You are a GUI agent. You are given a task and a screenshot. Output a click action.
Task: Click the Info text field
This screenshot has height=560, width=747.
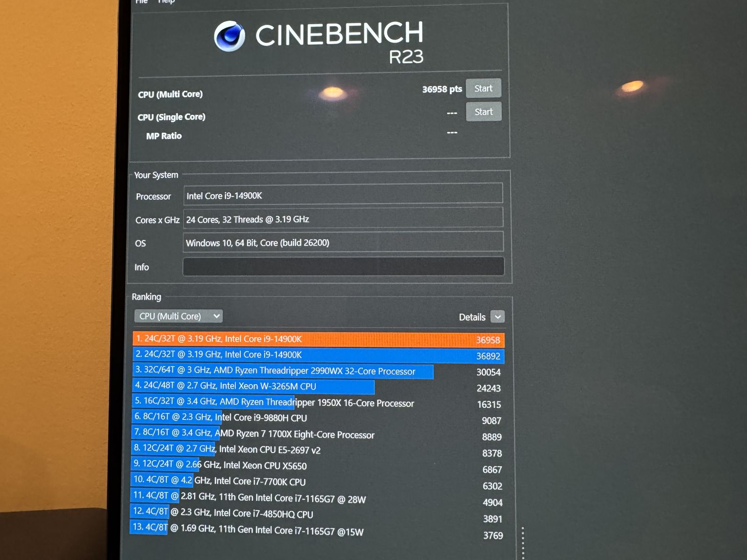click(x=343, y=266)
